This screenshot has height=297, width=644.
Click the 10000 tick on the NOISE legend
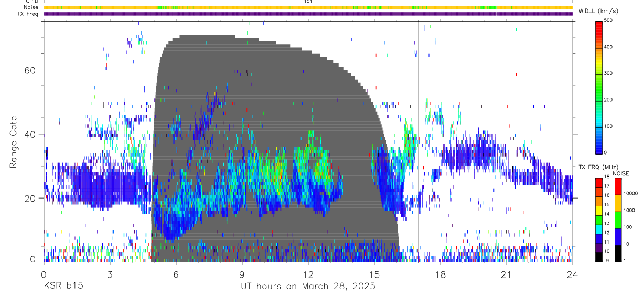pyautogui.click(x=630, y=193)
